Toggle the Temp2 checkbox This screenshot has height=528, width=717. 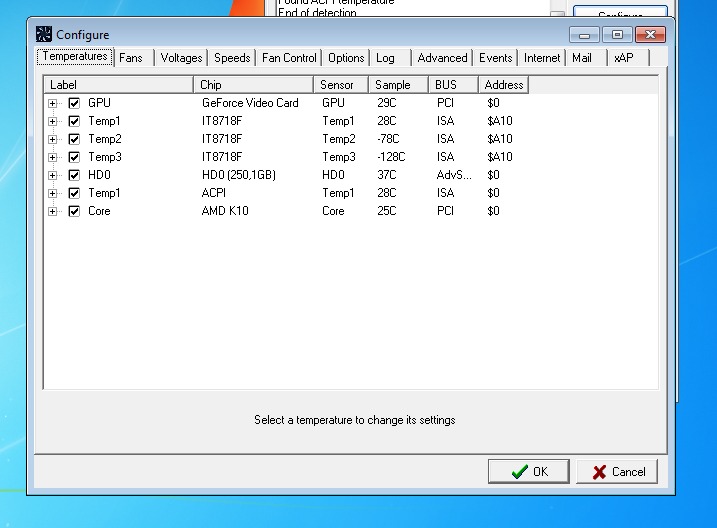click(x=74, y=139)
